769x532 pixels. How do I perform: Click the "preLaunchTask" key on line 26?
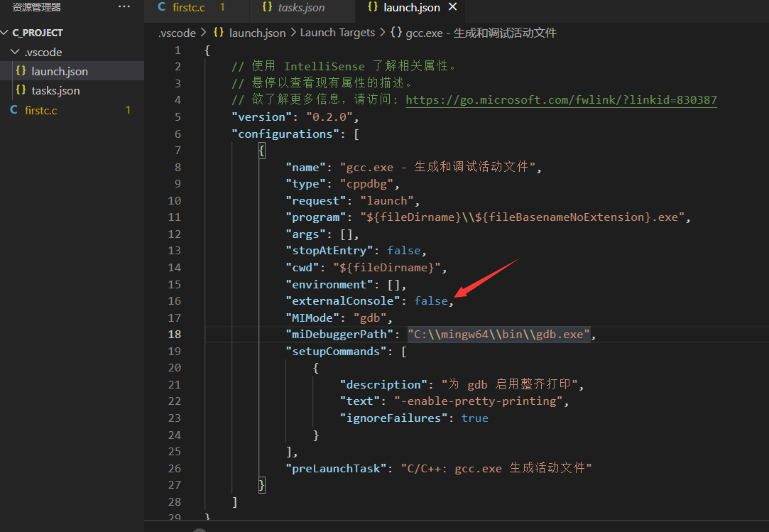(336, 468)
